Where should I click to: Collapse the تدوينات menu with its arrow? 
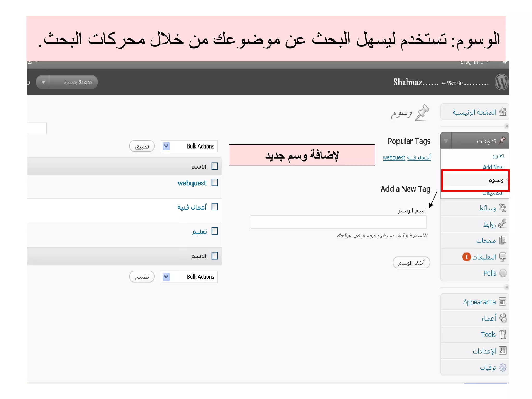pos(446,141)
